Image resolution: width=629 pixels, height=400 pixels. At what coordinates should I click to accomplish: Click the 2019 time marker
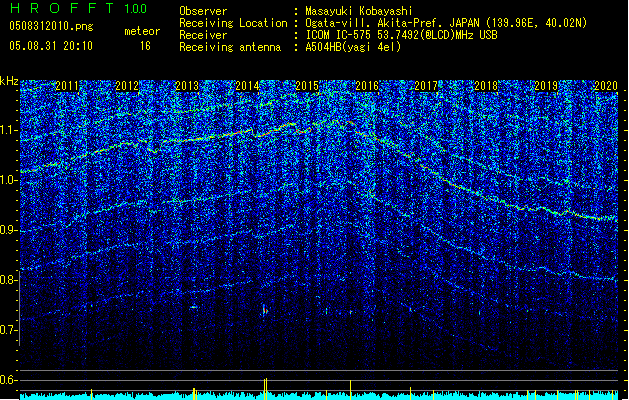[546, 85]
